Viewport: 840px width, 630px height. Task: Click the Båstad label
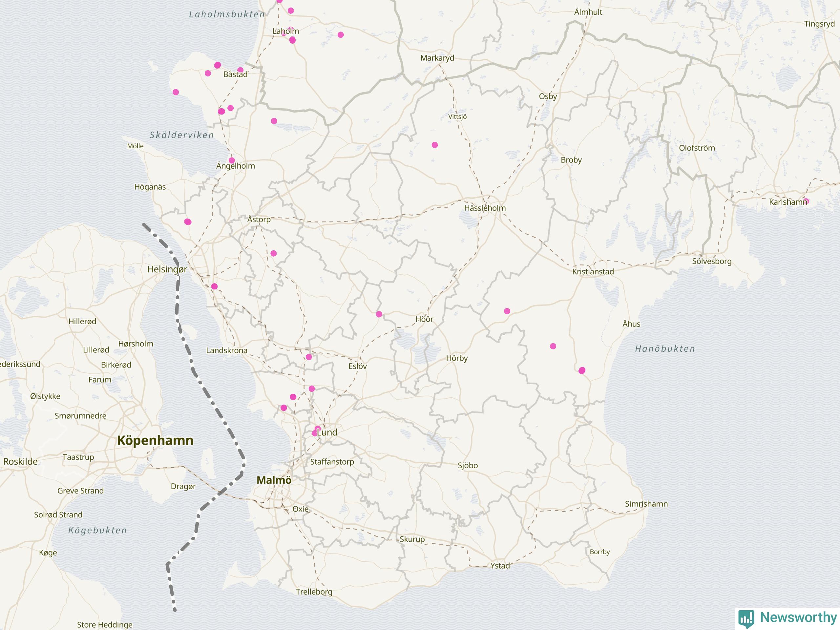(235, 74)
